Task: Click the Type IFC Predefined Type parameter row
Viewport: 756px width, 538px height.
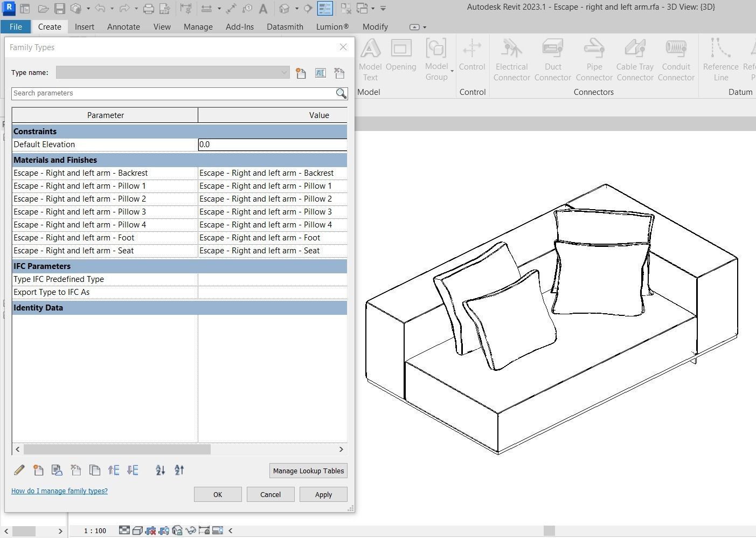Action: tap(179, 279)
